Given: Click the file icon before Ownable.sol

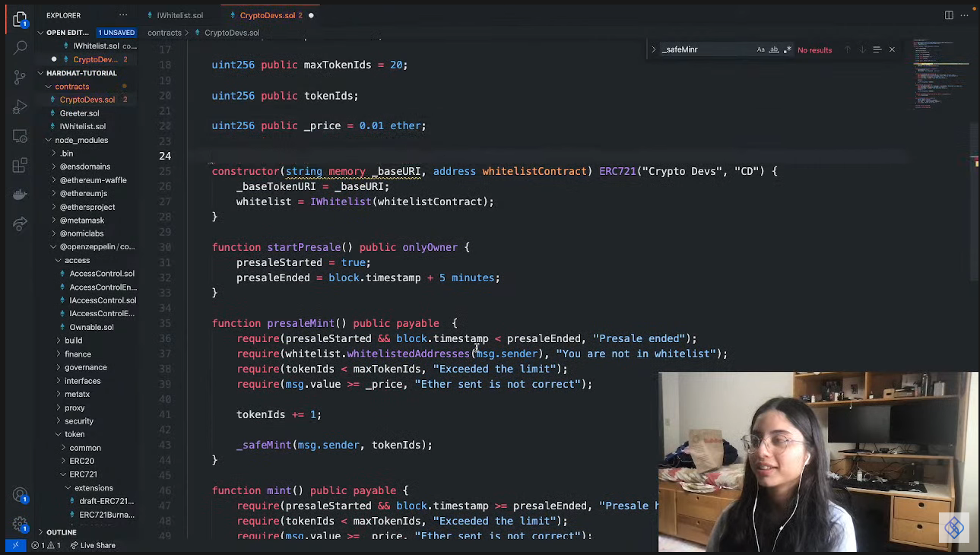Looking at the screenshot, I should pyautogui.click(x=62, y=327).
